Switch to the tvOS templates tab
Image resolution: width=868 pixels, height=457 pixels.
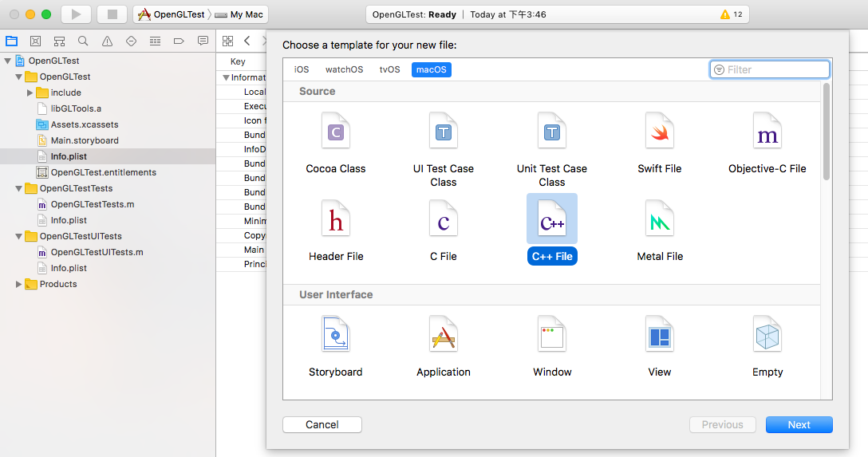(389, 69)
